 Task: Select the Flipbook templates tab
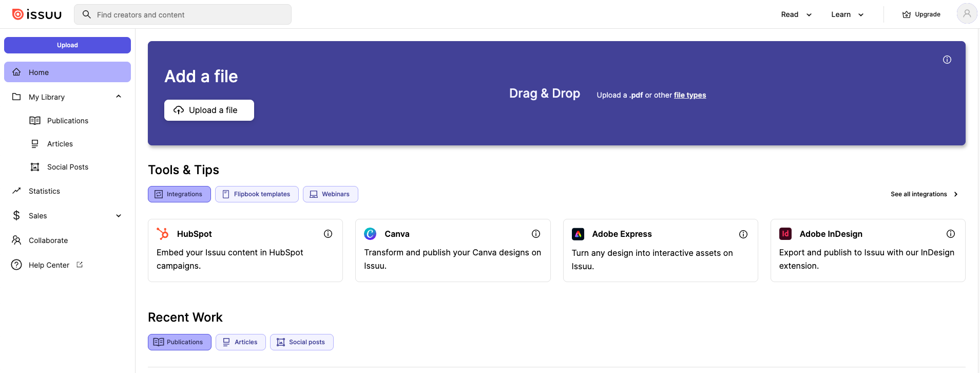click(x=257, y=194)
